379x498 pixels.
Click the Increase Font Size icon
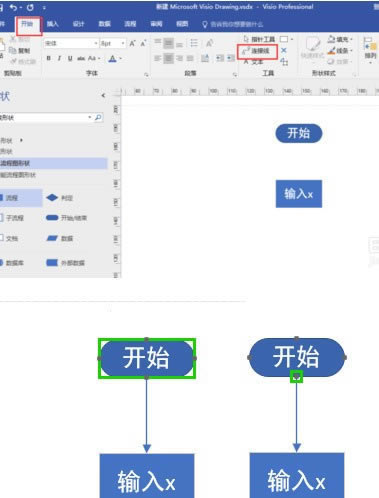click(x=132, y=43)
